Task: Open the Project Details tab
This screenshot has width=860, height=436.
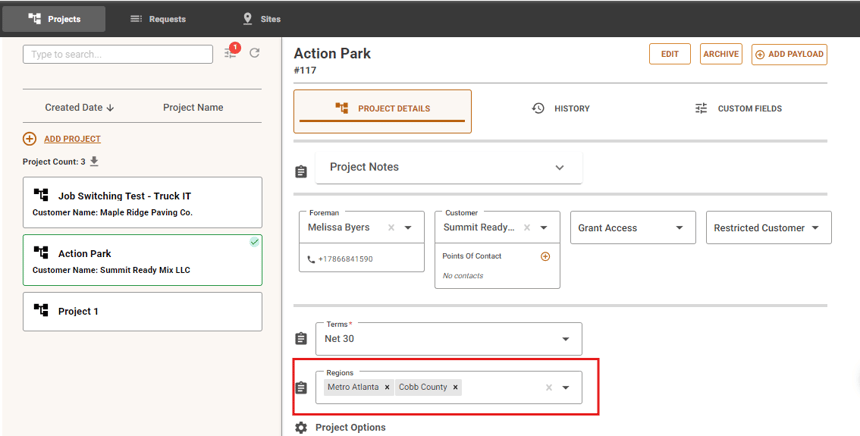Action: pyautogui.click(x=382, y=111)
